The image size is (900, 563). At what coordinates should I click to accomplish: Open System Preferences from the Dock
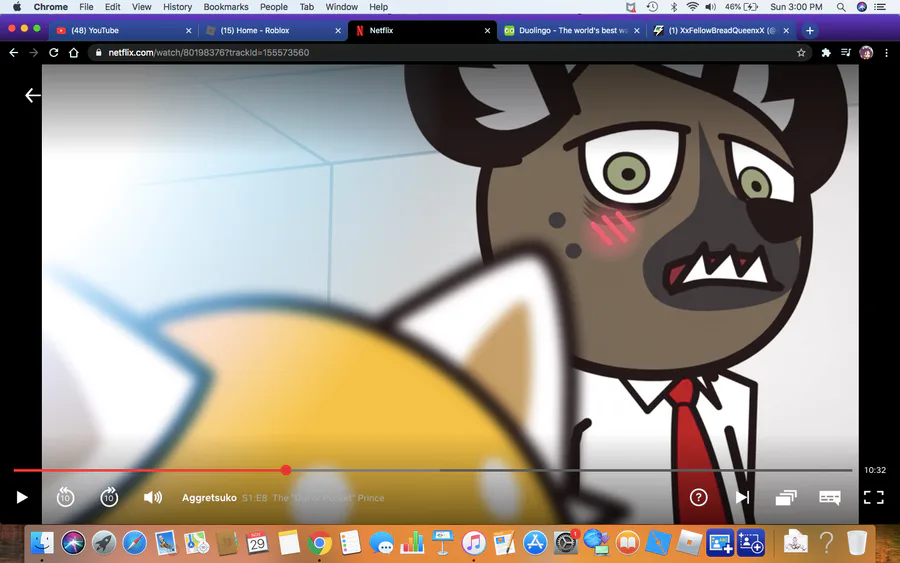(x=566, y=542)
